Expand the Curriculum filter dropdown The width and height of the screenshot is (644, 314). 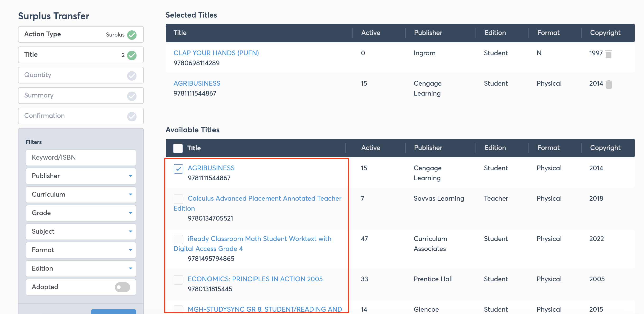[x=81, y=194]
